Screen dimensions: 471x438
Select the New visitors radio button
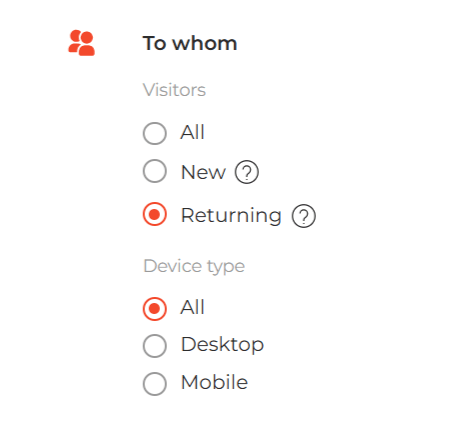pyautogui.click(x=155, y=171)
